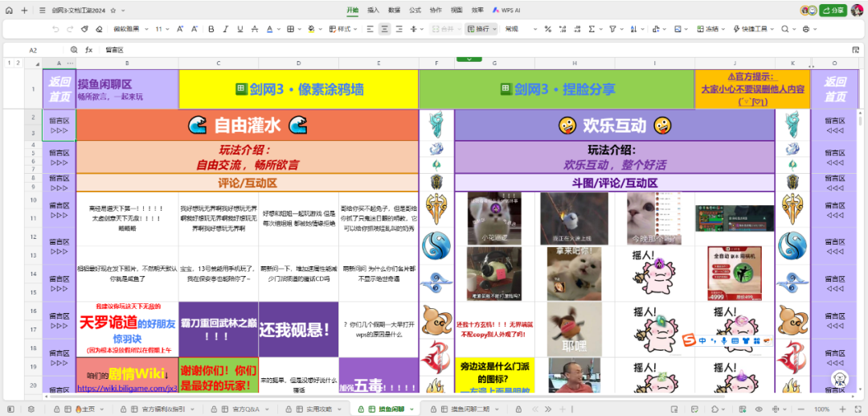Click the percent style icon
Image resolution: width=868 pixels, height=416 pixels.
(547, 29)
